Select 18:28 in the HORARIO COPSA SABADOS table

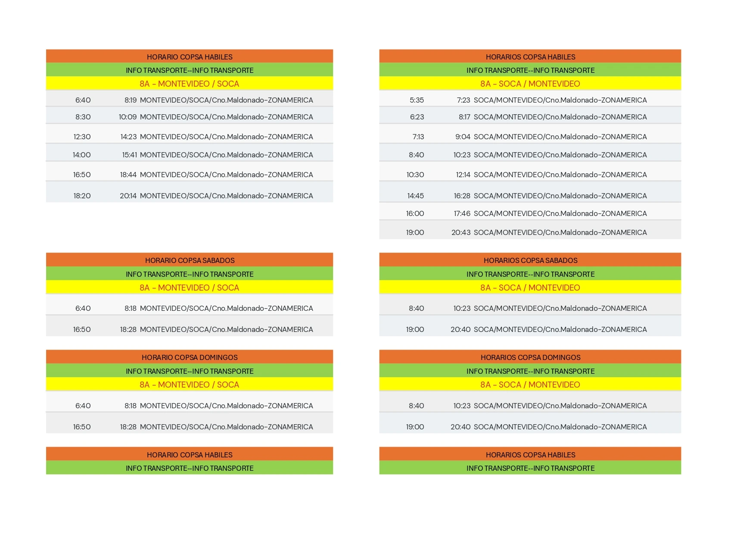tap(128, 329)
